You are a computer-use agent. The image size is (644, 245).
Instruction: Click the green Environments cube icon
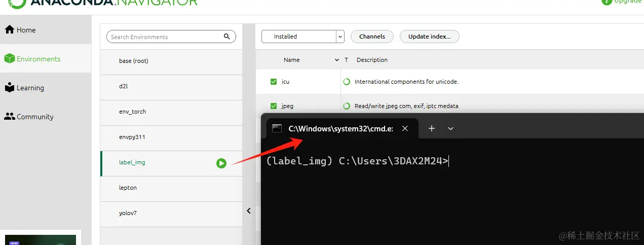(x=9, y=59)
